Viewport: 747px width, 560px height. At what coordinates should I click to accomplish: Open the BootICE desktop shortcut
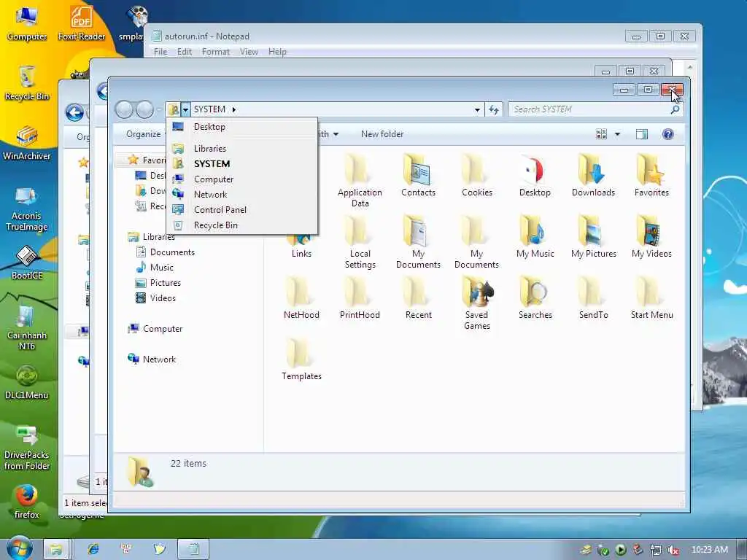click(27, 262)
